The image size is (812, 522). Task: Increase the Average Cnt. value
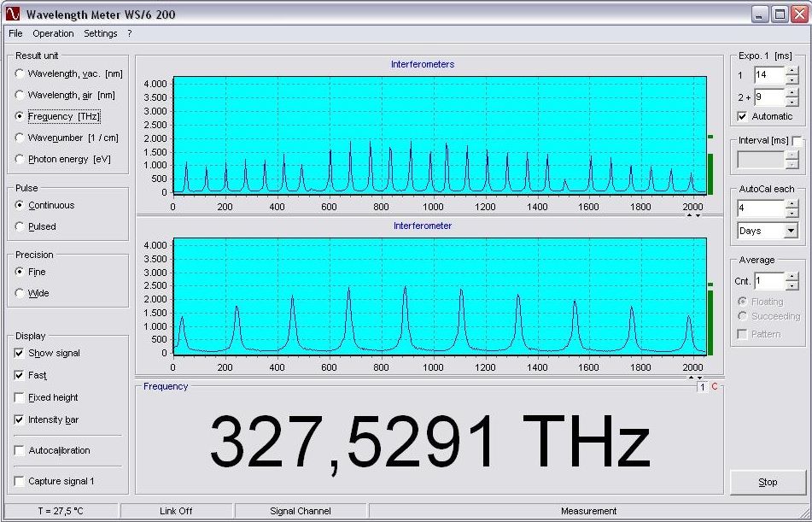tap(792, 276)
